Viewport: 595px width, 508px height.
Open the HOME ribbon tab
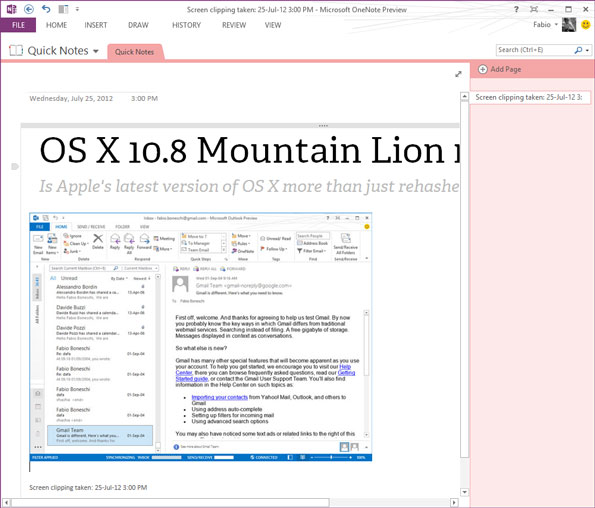tap(56, 25)
